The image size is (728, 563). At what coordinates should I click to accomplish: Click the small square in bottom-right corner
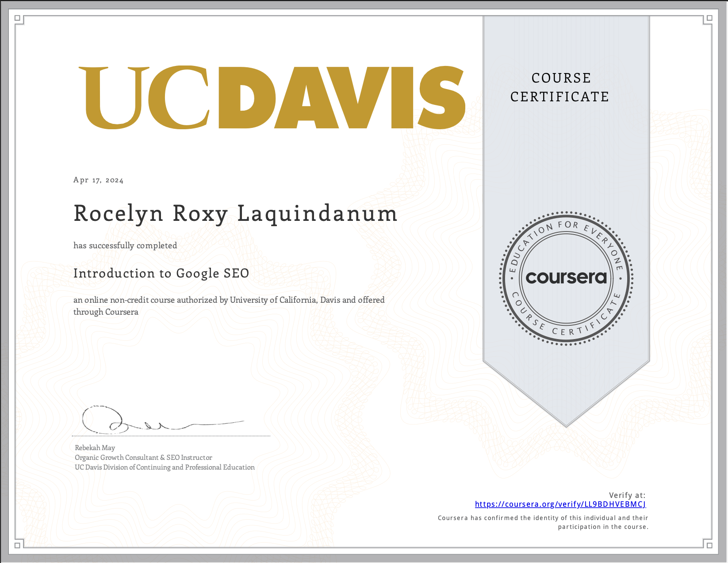709,545
